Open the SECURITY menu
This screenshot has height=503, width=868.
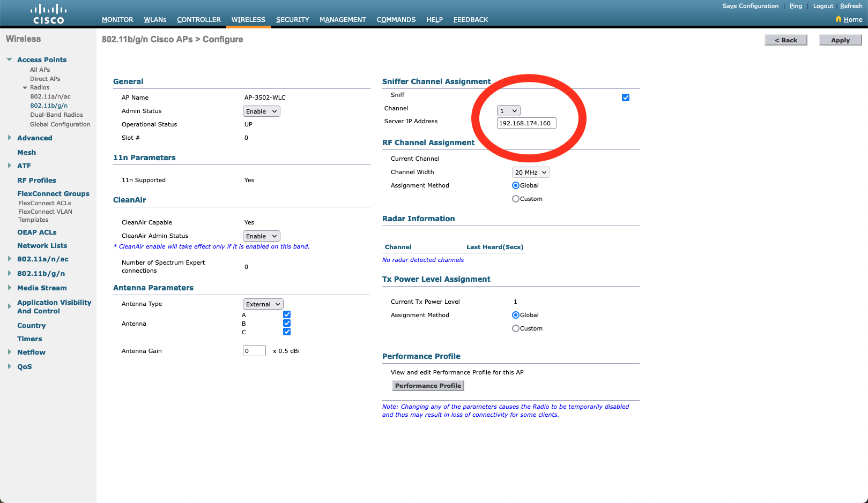coord(293,20)
